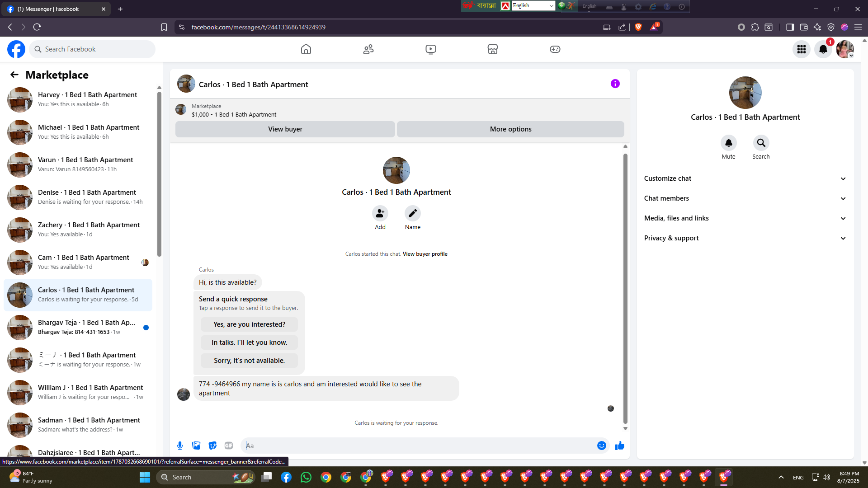Image resolution: width=868 pixels, height=488 pixels.
Task: Open the Facebook Home feed icon
Action: (306, 49)
